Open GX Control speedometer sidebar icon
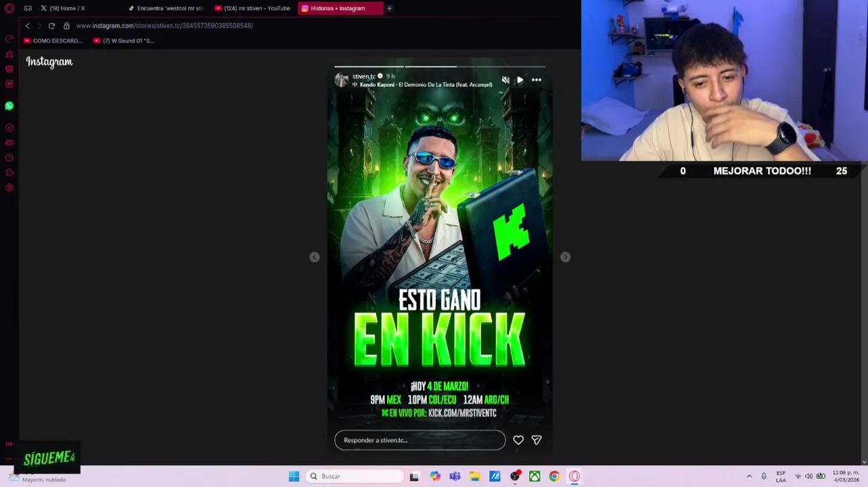This screenshot has height=487, width=868. (9, 39)
